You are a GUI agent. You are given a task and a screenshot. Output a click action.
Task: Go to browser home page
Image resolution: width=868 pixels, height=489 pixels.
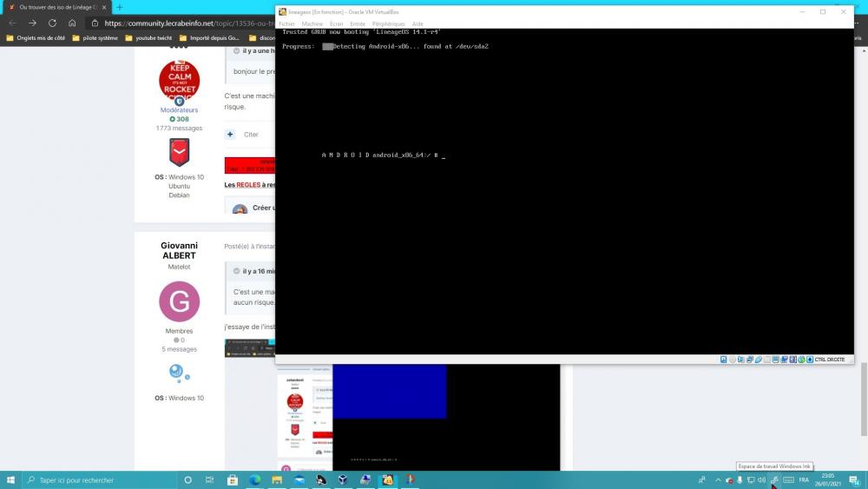click(x=72, y=23)
